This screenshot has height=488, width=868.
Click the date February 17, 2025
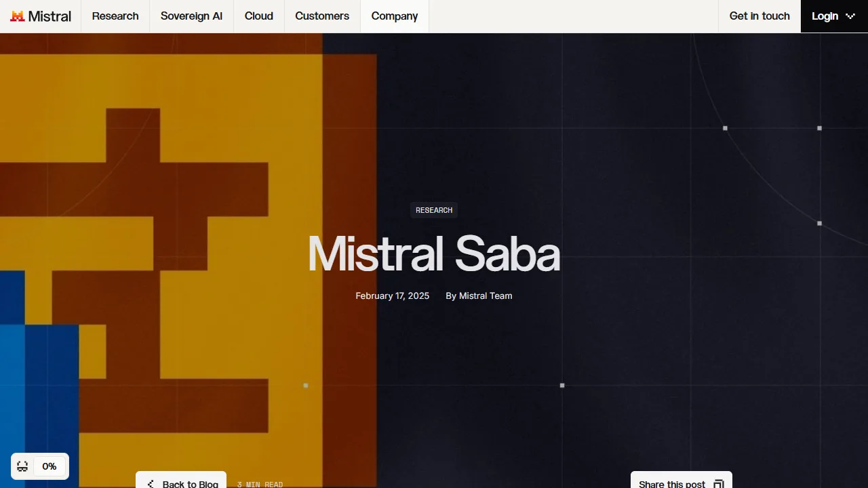click(x=393, y=296)
